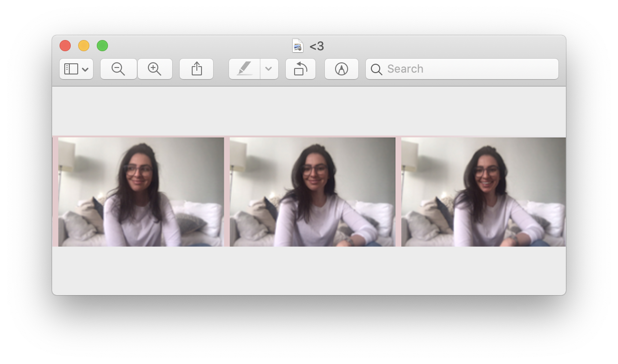Viewport: 618px width, 364px height.
Task: Open the Share menu
Action: [x=196, y=69]
